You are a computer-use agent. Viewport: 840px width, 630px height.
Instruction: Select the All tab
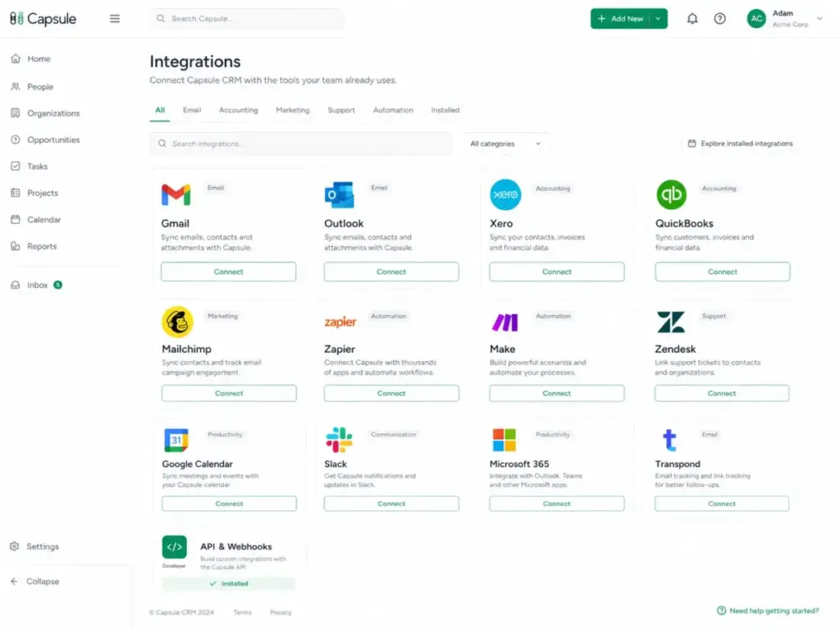pos(160,110)
